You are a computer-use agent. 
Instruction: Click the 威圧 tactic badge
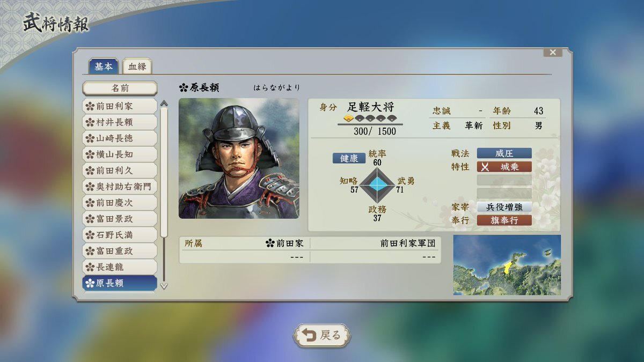pos(504,153)
